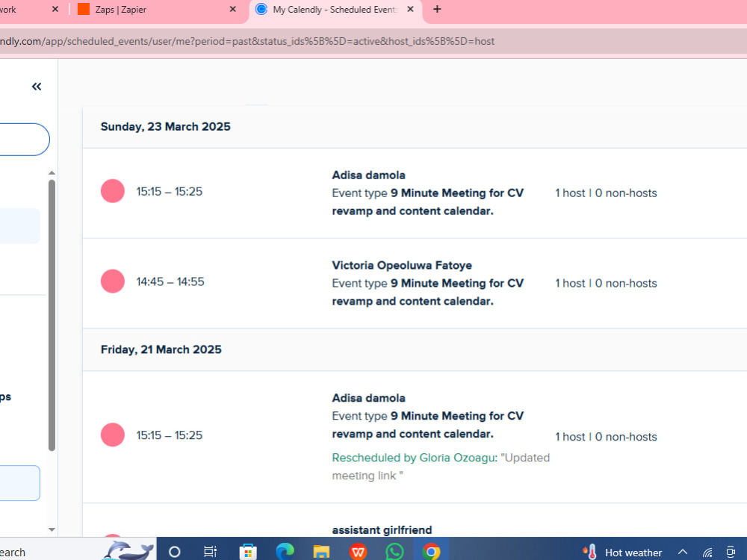Open Adisa damola event on Sunday 23 March
747x560 pixels.
click(x=368, y=175)
